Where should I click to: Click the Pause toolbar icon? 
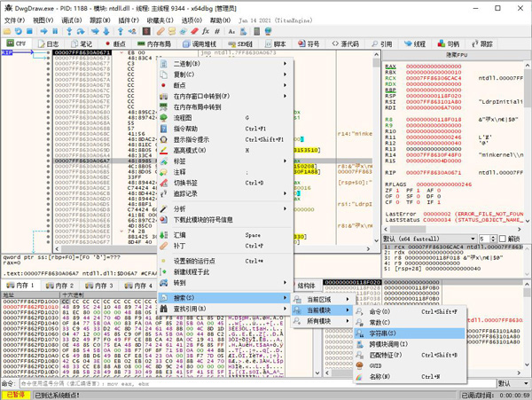click(x=55, y=32)
